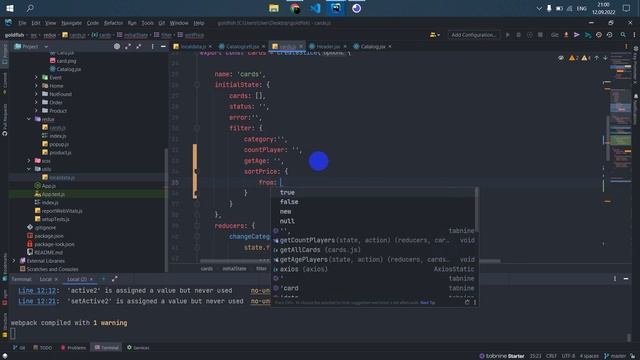Open the TODO tool window button
Viewport: 640px width, 360px height.
point(42,348)
